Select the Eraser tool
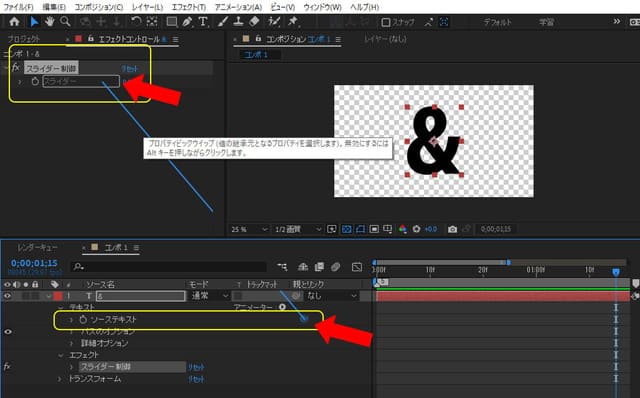 tap(254, 22)
